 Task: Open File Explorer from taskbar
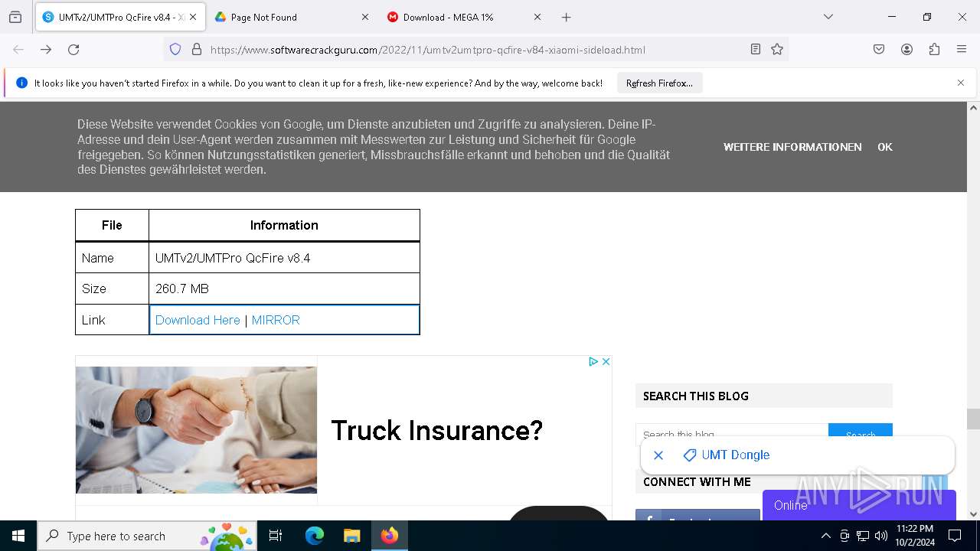[351, 536]
